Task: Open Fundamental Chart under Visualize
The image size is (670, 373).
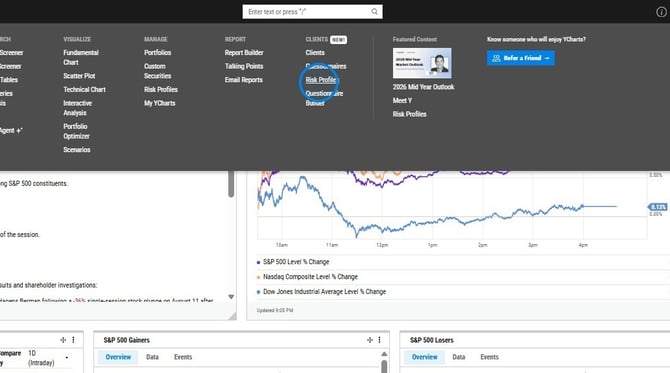Action: pos(81,57)
